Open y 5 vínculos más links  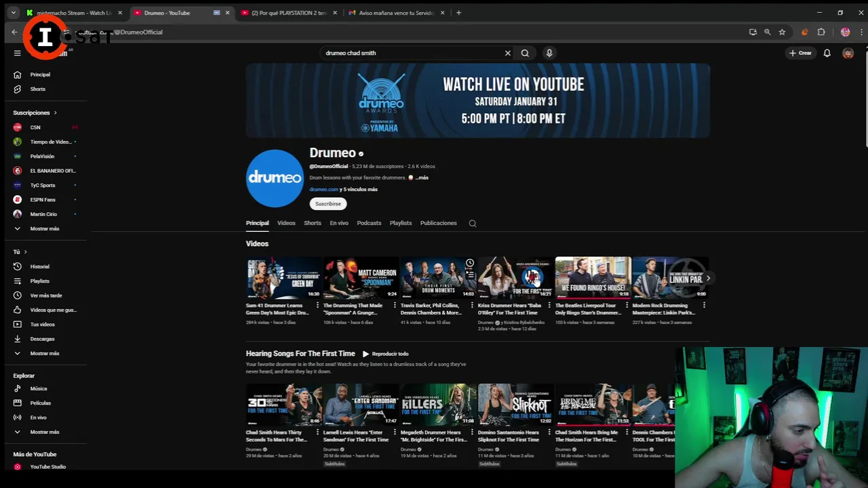359,190
